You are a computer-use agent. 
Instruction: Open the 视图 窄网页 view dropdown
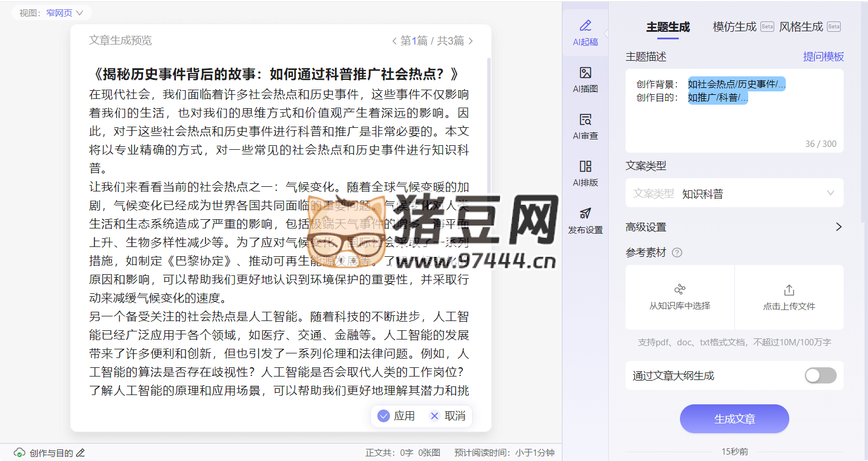click(x=60, y=13)
